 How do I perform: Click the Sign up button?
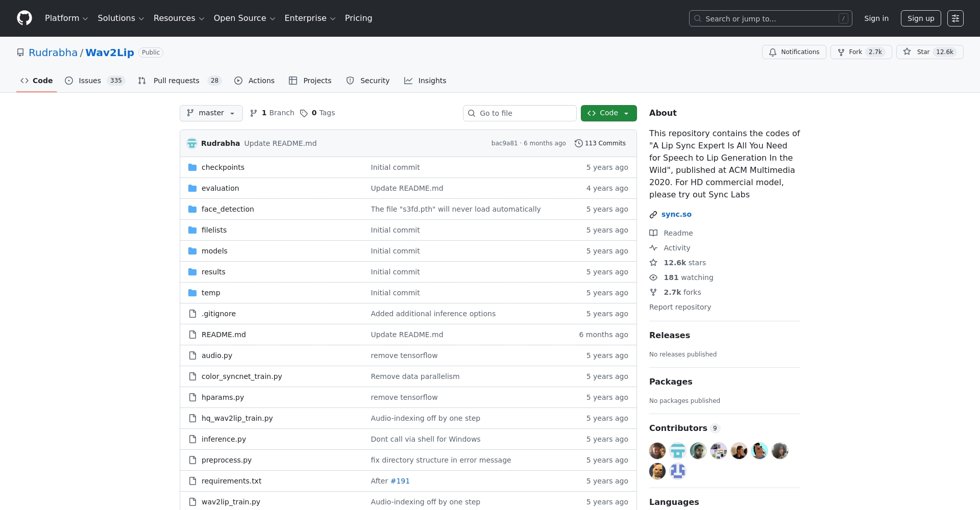920,18
